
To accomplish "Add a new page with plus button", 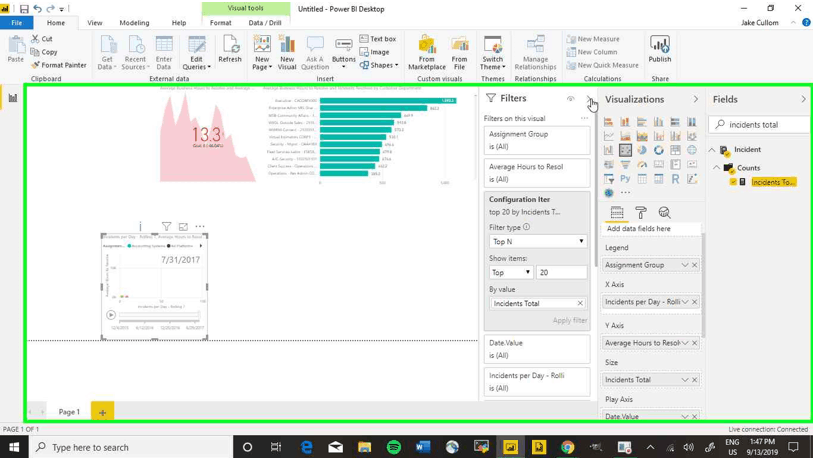I will tap(102, 412).
